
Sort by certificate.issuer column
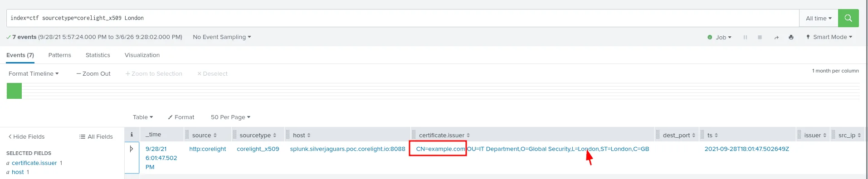click(x=444, y=135)
